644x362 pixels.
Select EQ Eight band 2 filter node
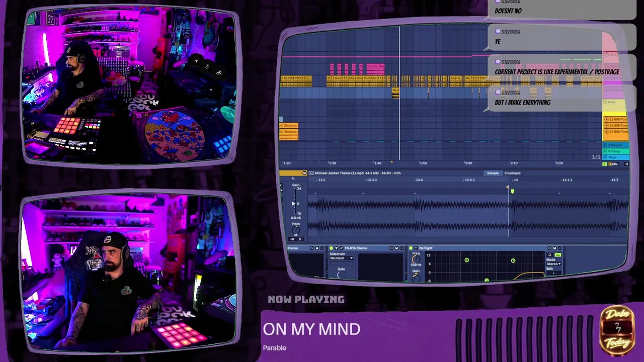coord(487,280)
